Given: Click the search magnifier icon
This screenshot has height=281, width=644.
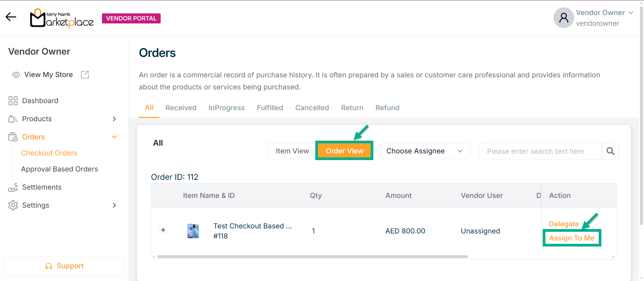Looking at the screenshot, I should point(610,151).
